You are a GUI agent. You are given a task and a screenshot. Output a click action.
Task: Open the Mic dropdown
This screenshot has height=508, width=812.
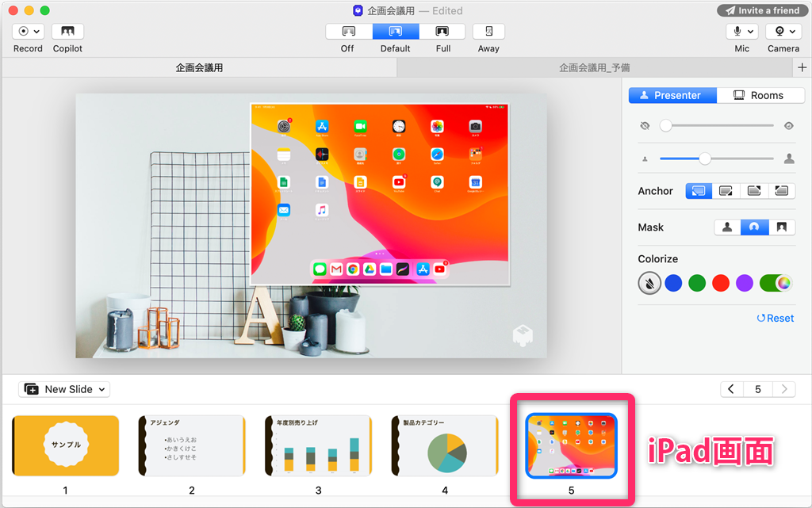click(742, 32)
